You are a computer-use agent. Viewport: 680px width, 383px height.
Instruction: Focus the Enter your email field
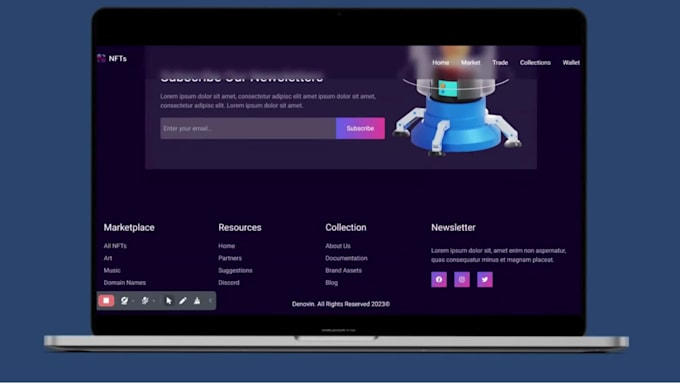[x=248, y=128]
